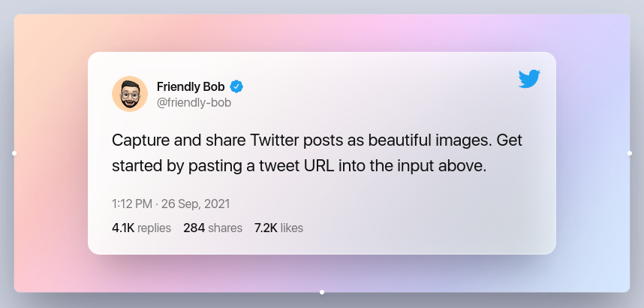644x308 pixels.
Task: Click Friendly Bob's avatar picture
Action: 130,94
